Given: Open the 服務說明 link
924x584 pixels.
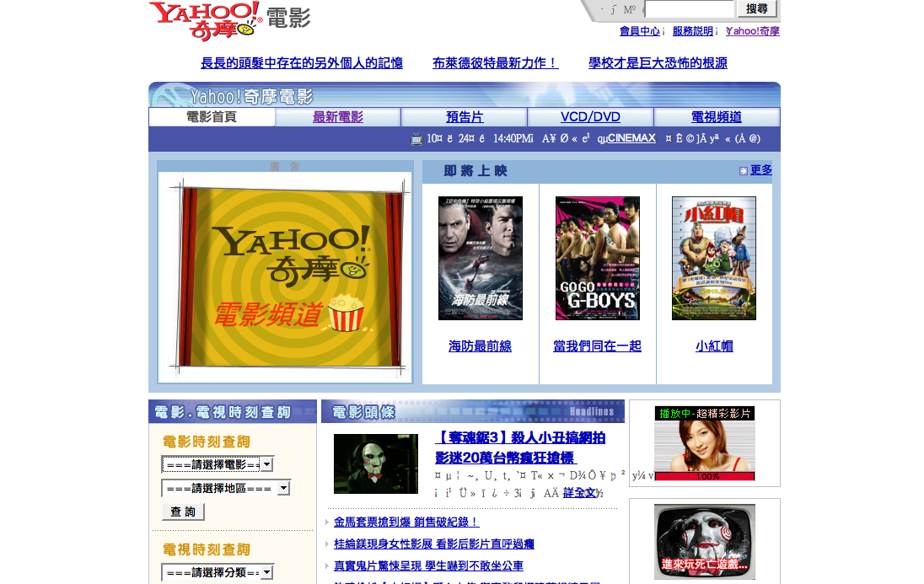Looking at the screenshot, I should 692,31.
